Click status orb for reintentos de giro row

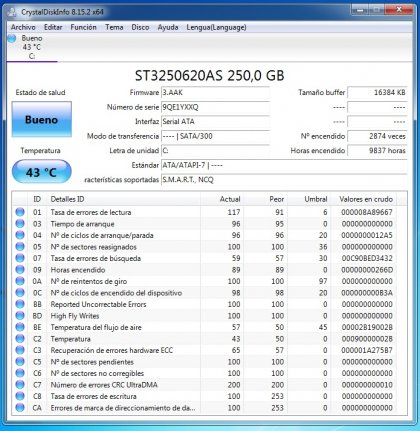[20, 281]
